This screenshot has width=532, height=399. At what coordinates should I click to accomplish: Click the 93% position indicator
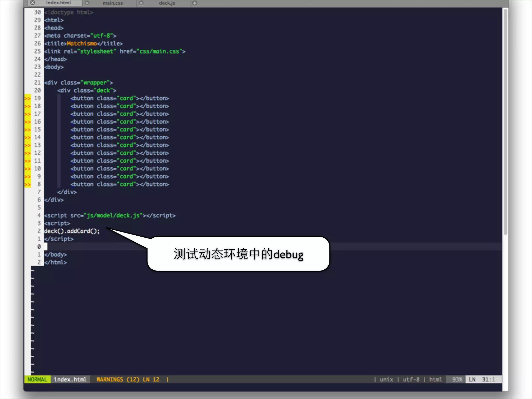click(x=457, y=380)
